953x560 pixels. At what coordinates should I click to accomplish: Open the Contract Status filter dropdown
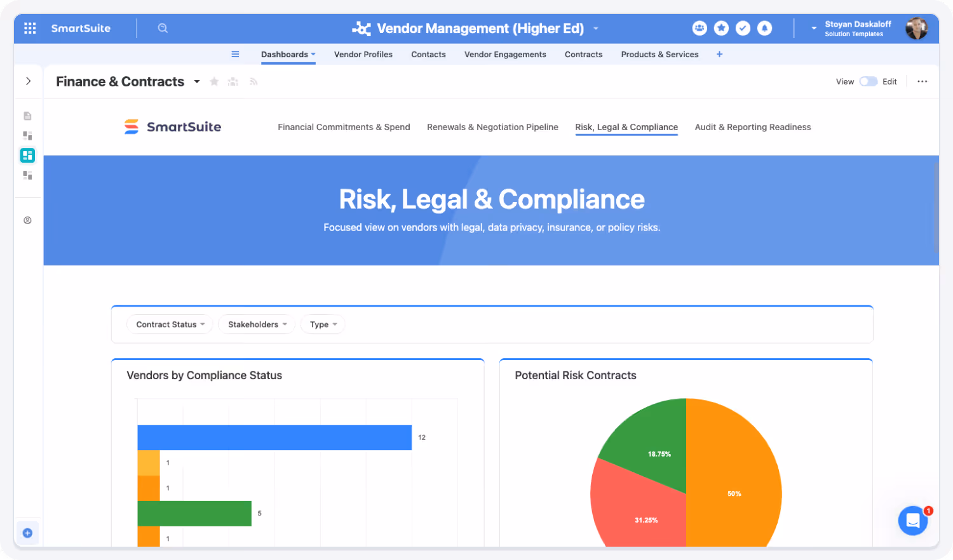pyautogui.click(x=170, y=324)
